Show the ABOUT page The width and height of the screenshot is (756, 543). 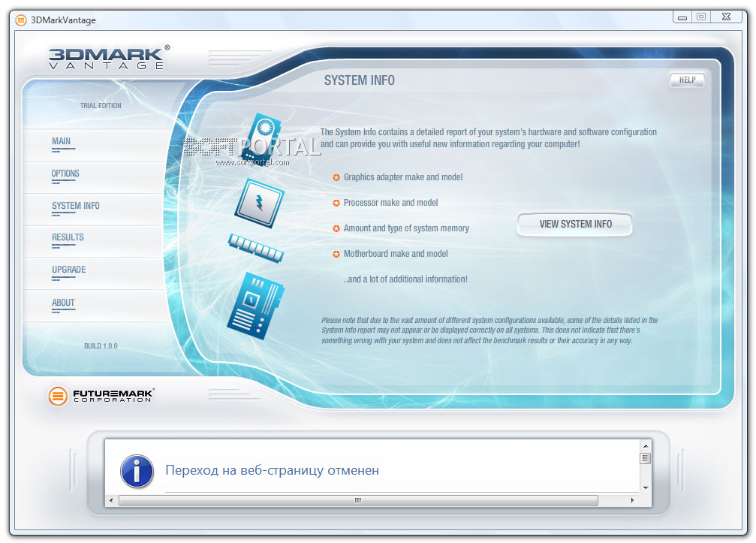63,303
